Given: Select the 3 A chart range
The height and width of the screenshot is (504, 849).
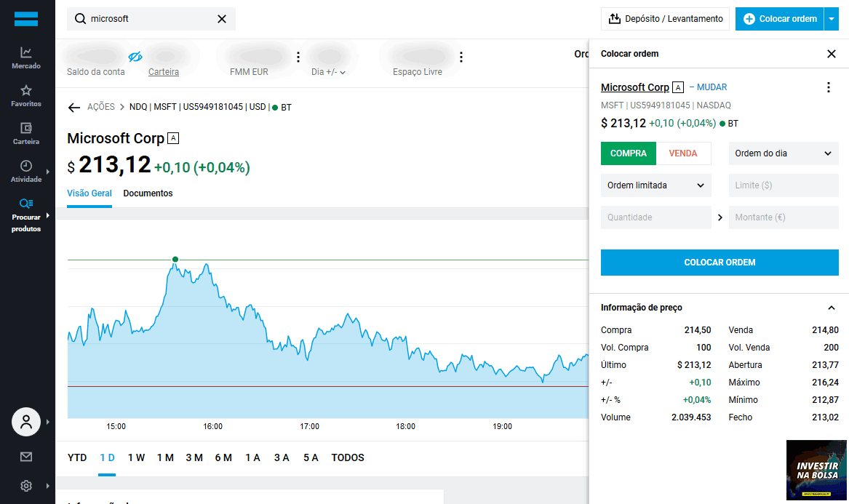Looking at the screenshot, I should [x=282, y=457].
